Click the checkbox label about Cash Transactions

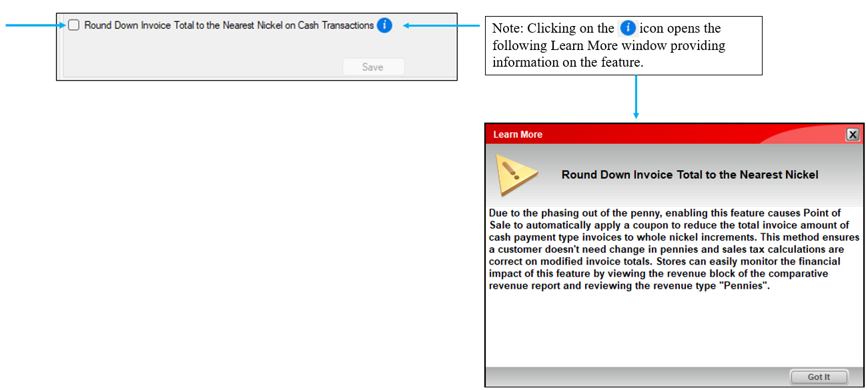229,25
